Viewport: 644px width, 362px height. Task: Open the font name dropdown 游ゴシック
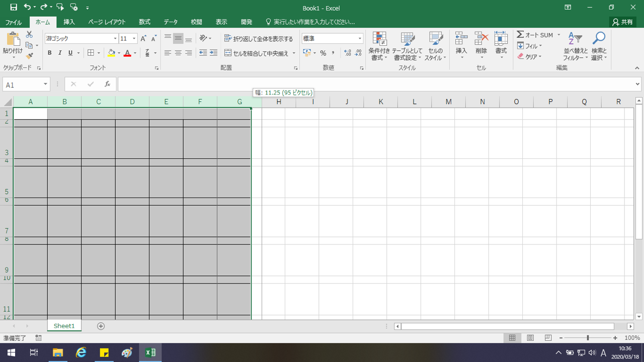(115, 39)
